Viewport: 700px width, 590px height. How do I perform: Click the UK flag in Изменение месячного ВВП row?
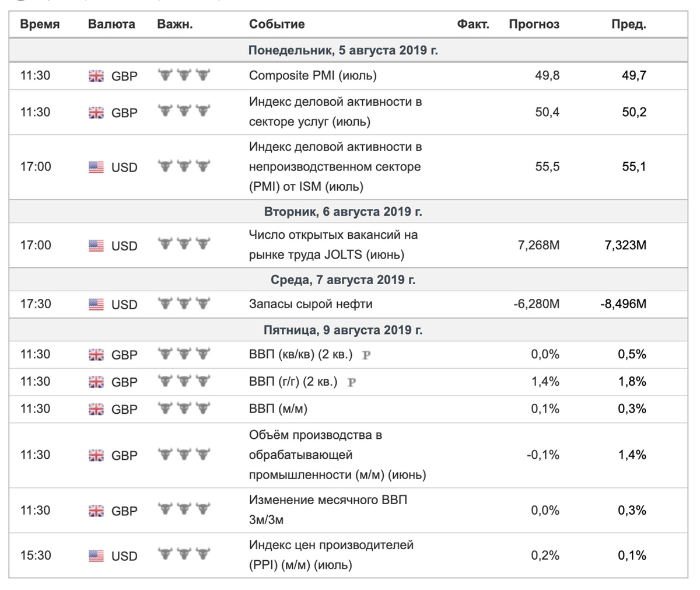tap(96, 511)
